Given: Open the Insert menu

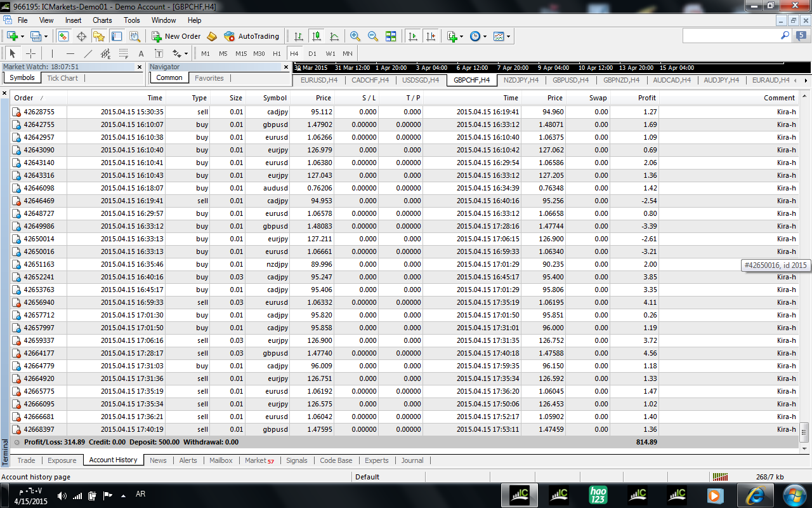Looking at the screenshot, I should [x=73, y=20].
